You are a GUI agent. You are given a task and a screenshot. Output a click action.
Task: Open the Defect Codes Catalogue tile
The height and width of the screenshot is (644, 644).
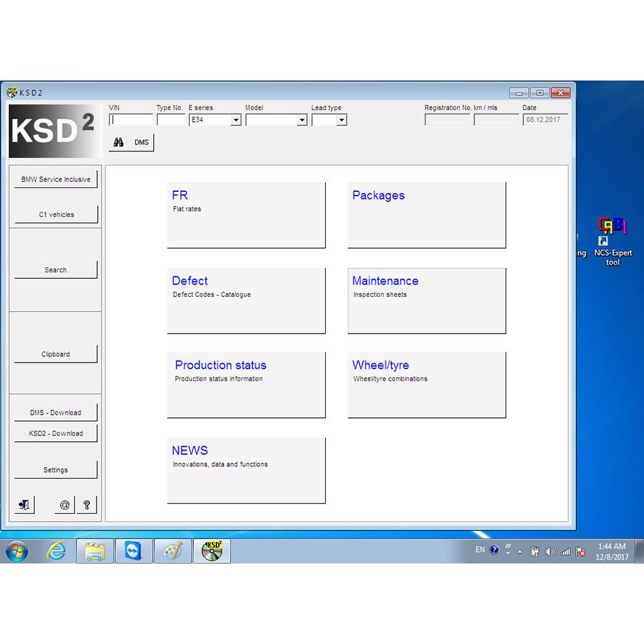click(x=247, y=301)
